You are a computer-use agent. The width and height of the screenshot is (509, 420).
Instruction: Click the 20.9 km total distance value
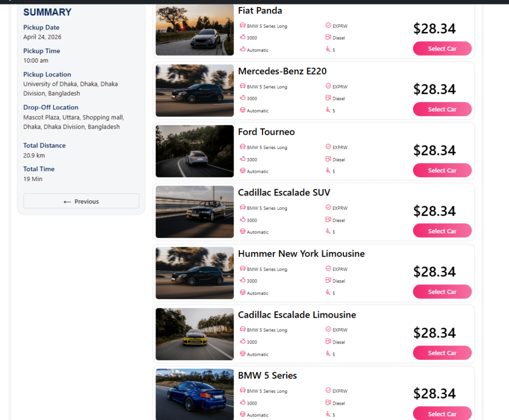tap(34, 156)
